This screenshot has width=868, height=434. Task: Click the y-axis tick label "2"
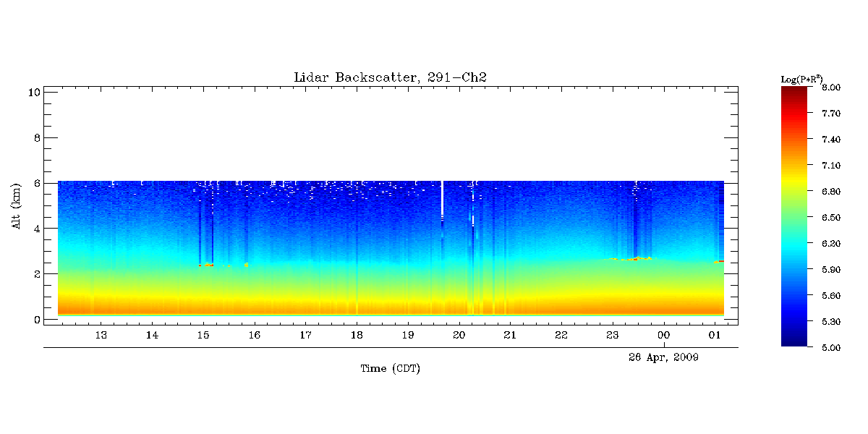tap(36, 273)
